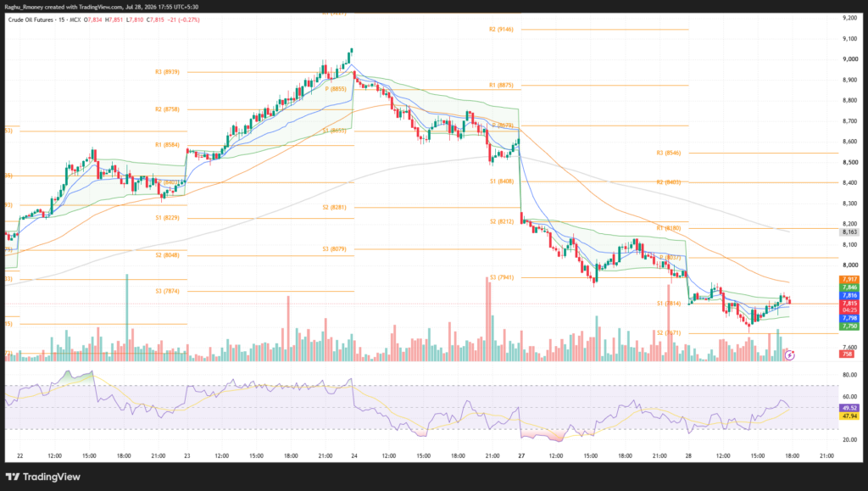Click the green 7,750 price tag

click(x=849, y=326)
